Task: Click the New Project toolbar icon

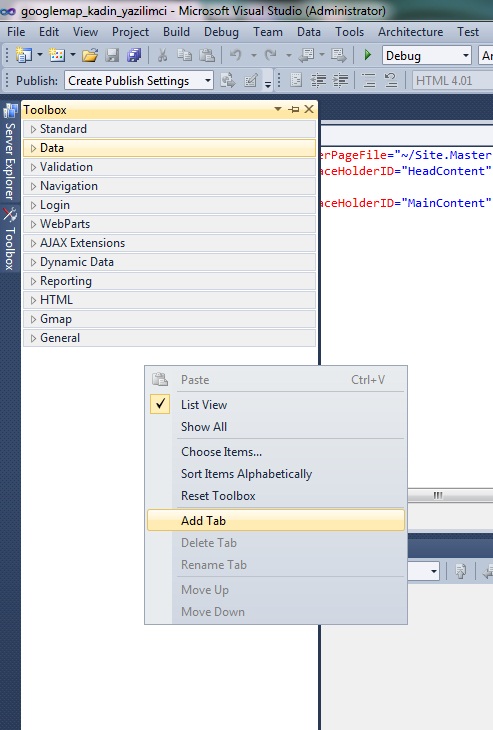Action: [23, 56]
